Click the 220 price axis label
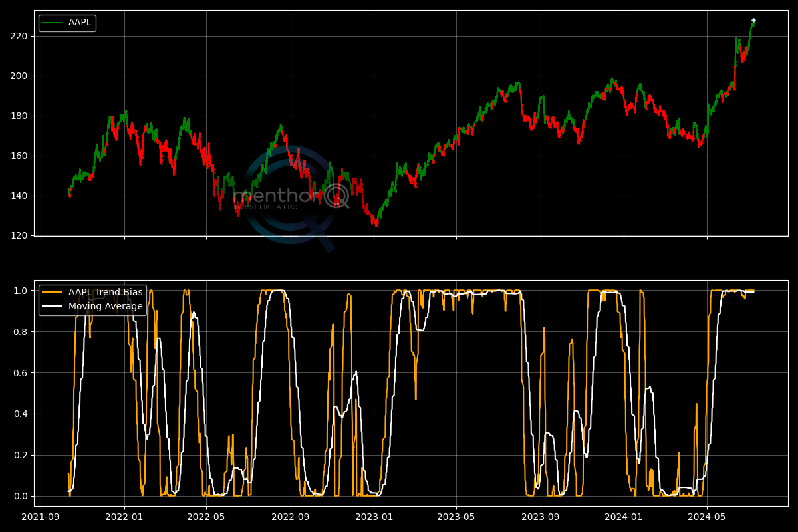 pyautogui.click(x=19, y=36)
